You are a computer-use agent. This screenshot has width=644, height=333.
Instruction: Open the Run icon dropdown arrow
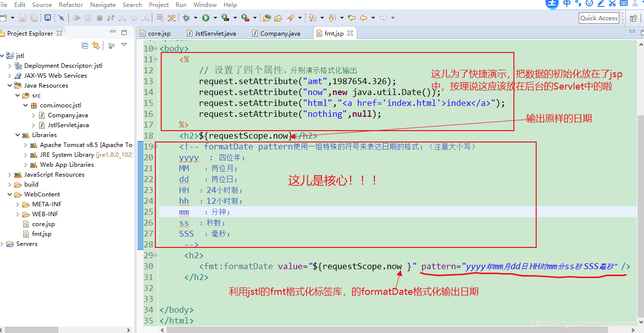tap(214, 18)
